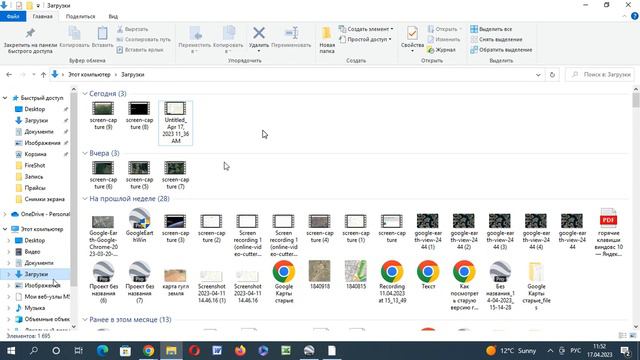This screenshot has height=360, width=640.
Task: Switch to the Вид ribbon tab
Action: (113, 17)
